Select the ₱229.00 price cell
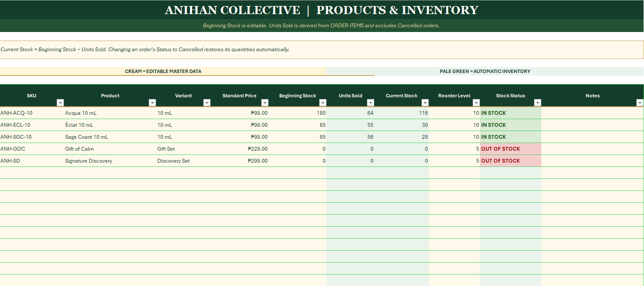Image resolution: width=644 pixels, height=286 pixels. click(x=240, y=149)
